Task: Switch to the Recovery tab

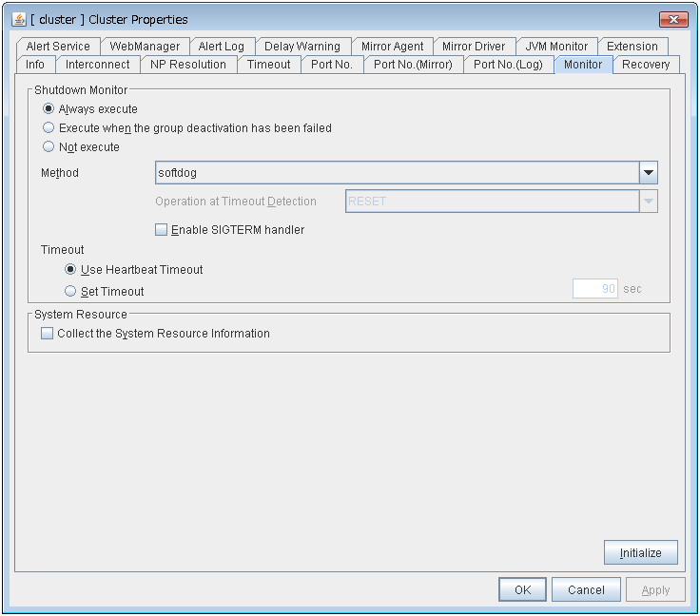Action: (x=646, y=65)
